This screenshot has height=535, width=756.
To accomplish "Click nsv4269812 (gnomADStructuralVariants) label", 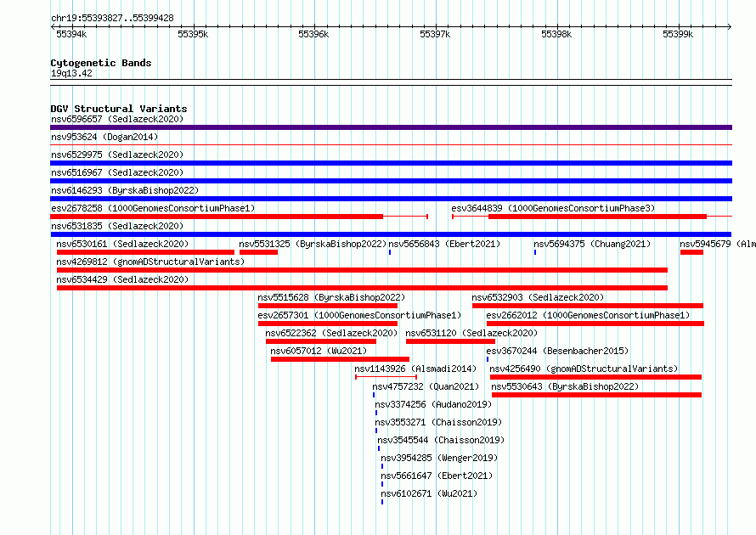I will click(150, 262).
